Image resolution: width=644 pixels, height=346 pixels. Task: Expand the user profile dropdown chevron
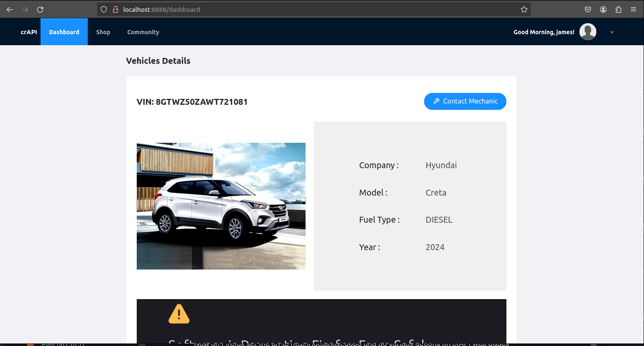point(612,32)
